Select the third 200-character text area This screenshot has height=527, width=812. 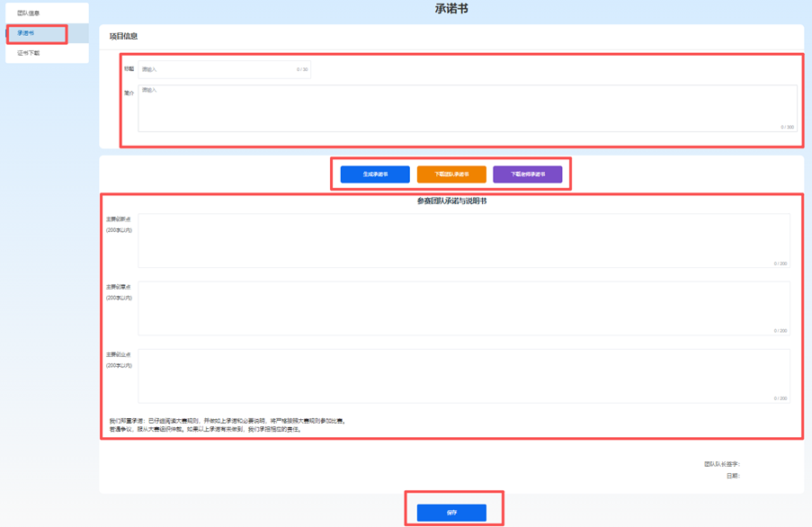tap(463, 376)
